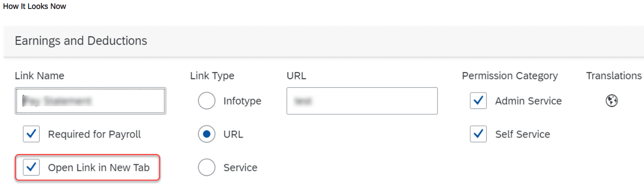The height and width of the screenshot is (184, 644).
Task: Click the URL column heading above the input
Action: [x=296, y=76]
